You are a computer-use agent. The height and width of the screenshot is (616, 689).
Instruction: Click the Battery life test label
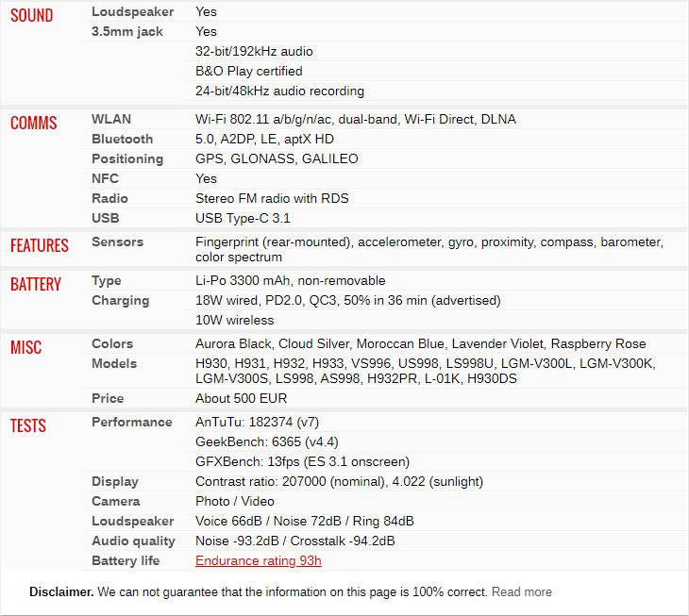[x=126, y=561]
